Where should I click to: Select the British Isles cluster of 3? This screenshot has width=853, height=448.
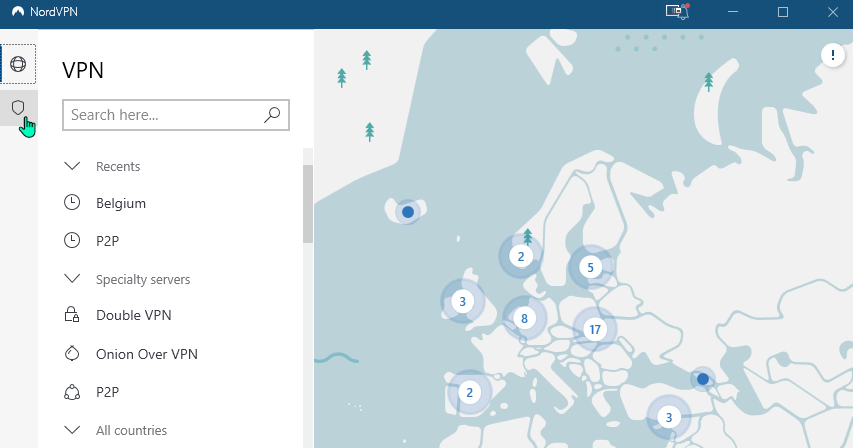click(x=462, y=302)
